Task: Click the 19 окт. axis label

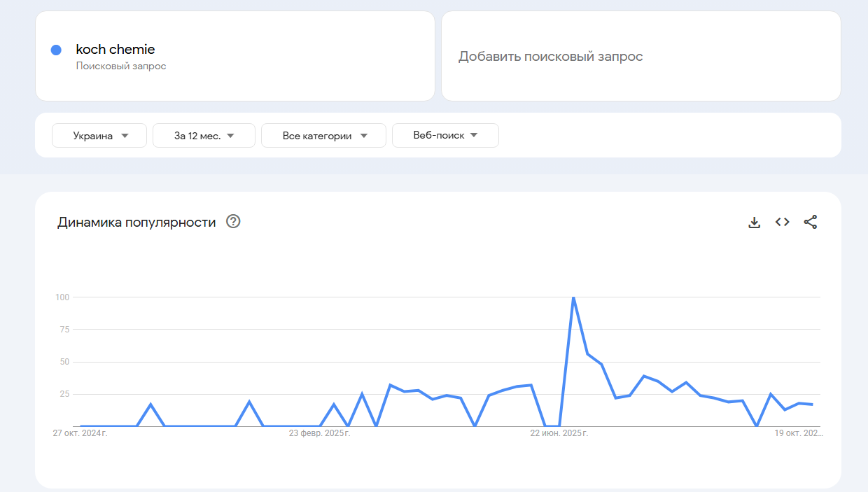Action: [x=798, y=433]
